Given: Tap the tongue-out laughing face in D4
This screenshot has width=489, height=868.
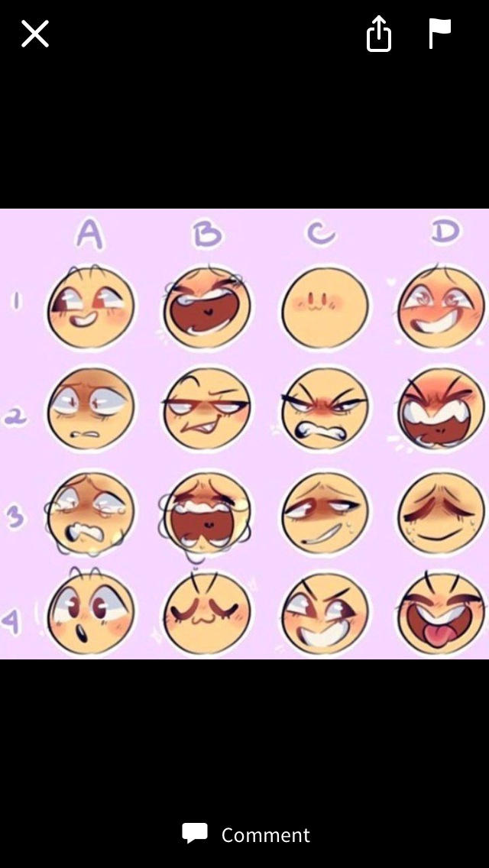Looking at the screenshot, I should [442, 613].
